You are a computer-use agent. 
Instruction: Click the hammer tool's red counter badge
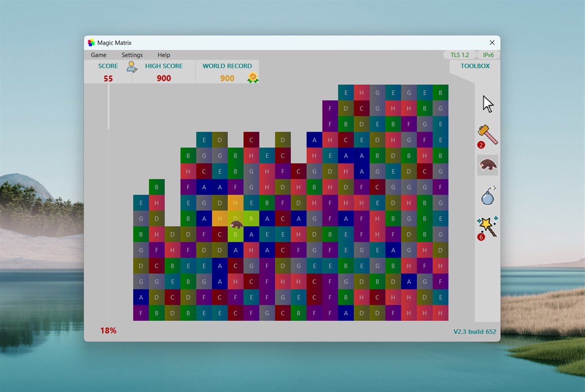pos(480,145)
